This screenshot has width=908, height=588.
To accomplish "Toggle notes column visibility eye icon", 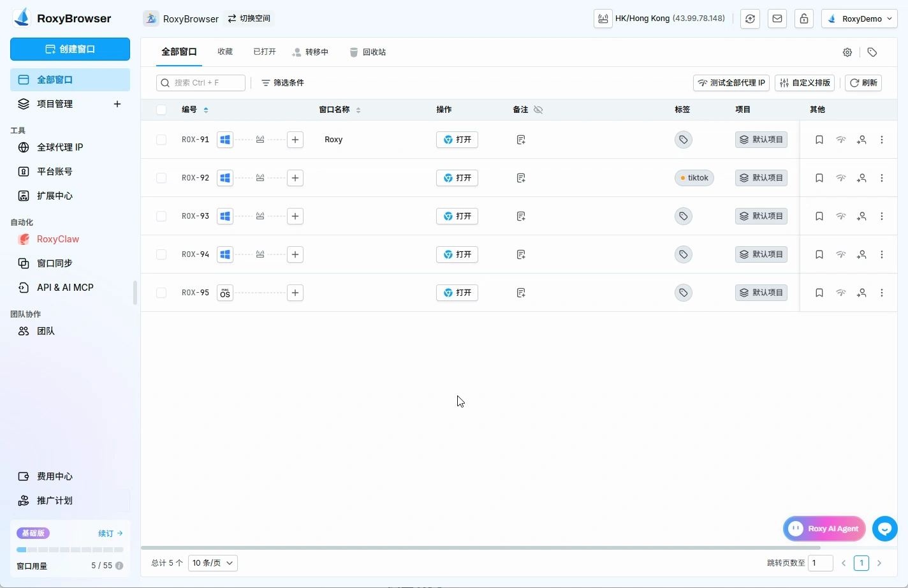I will 538,110.
